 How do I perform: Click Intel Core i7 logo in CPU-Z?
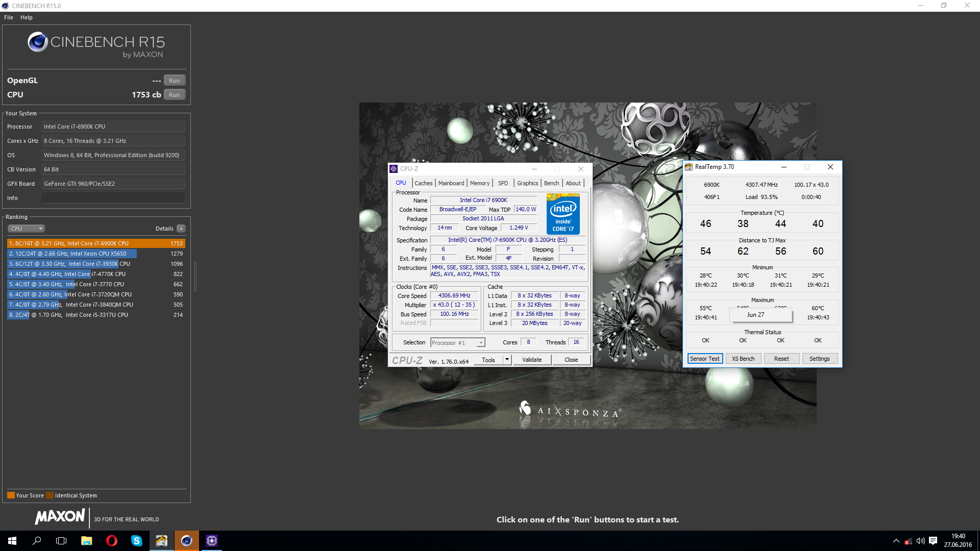[563, 214]
